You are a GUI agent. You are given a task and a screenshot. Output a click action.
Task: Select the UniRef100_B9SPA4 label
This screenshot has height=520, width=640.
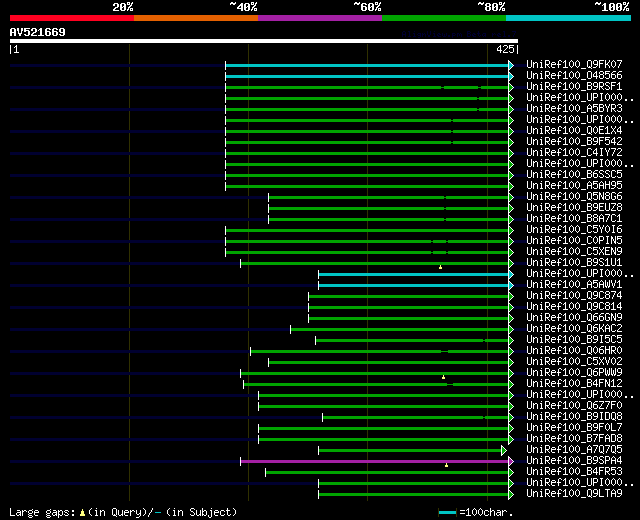pos(574,461)
